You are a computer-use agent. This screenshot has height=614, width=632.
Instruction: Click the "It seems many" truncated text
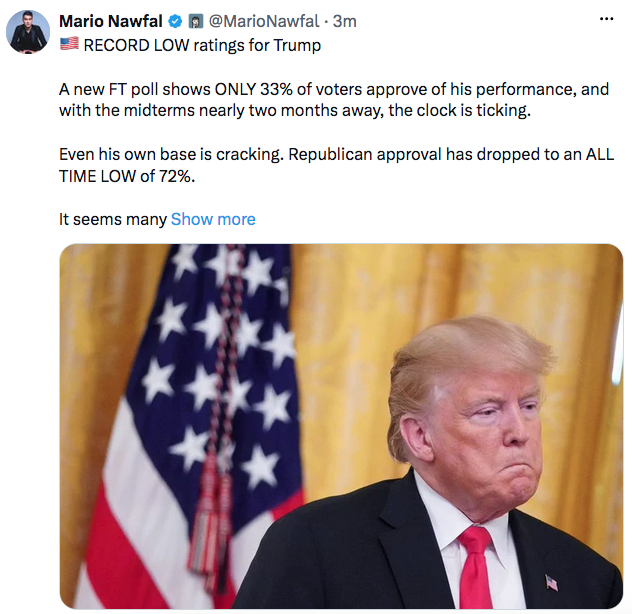[x=113, y=219]
